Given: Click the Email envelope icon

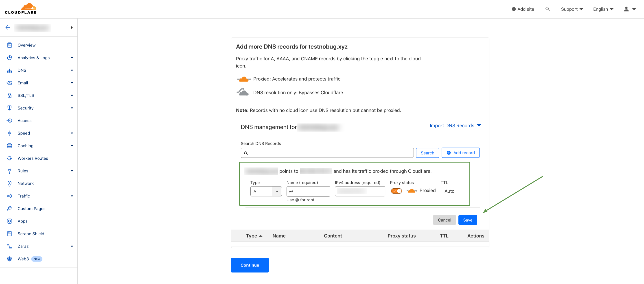Looking at the screenshot, I should pyautogui.click(x=9, y=83).
